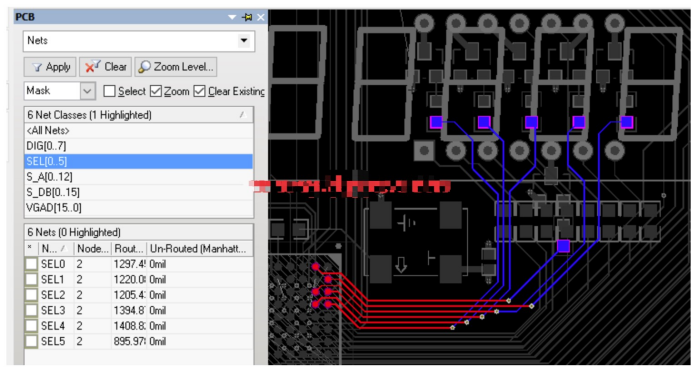This screenshot has height=367, width=693.
Task: Choose the <All Nets> class entry
Action: (139, 130)
